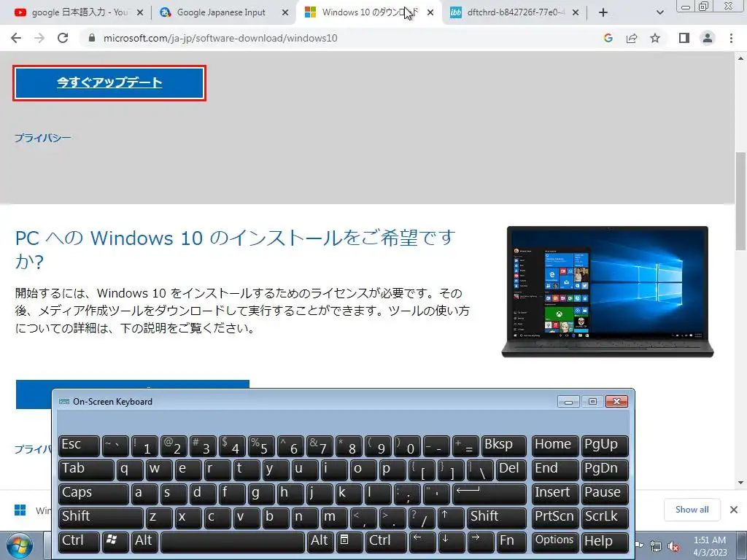Image resolution: width=747 pixels, height=560 pixels.
Task: Tap up arrow key on On-Screen Keyboard
Action: (451, 518)
